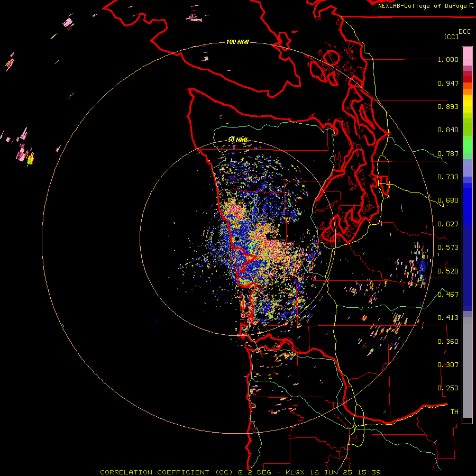Click the TH threshold label on the scale

pyautogui.click(x=454, y=412)
